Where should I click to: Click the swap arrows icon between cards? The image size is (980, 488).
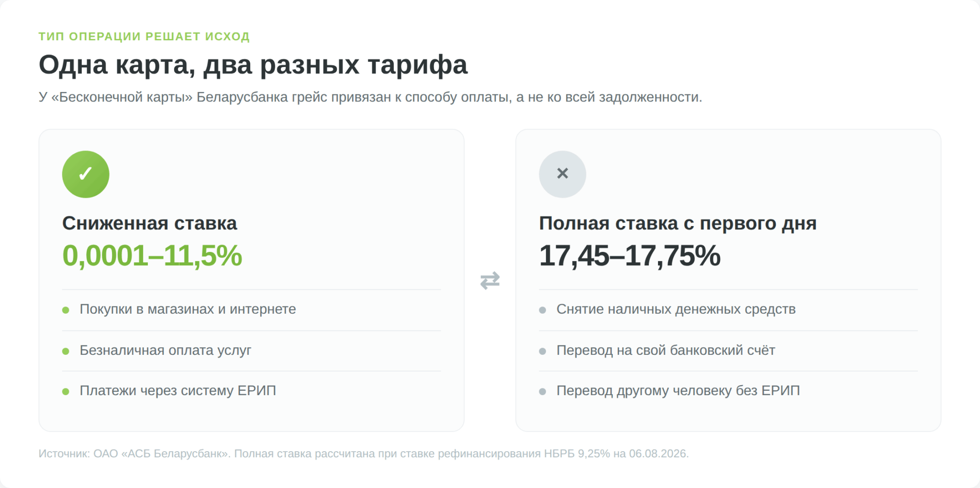[490, 281]
